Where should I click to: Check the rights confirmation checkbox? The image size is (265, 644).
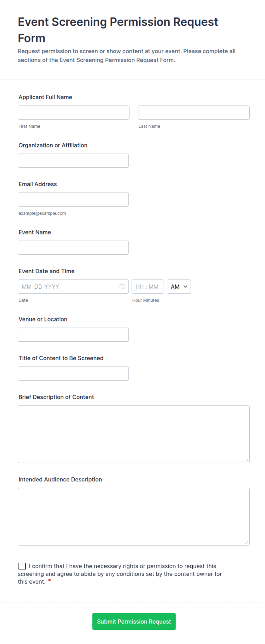(22, 566)
